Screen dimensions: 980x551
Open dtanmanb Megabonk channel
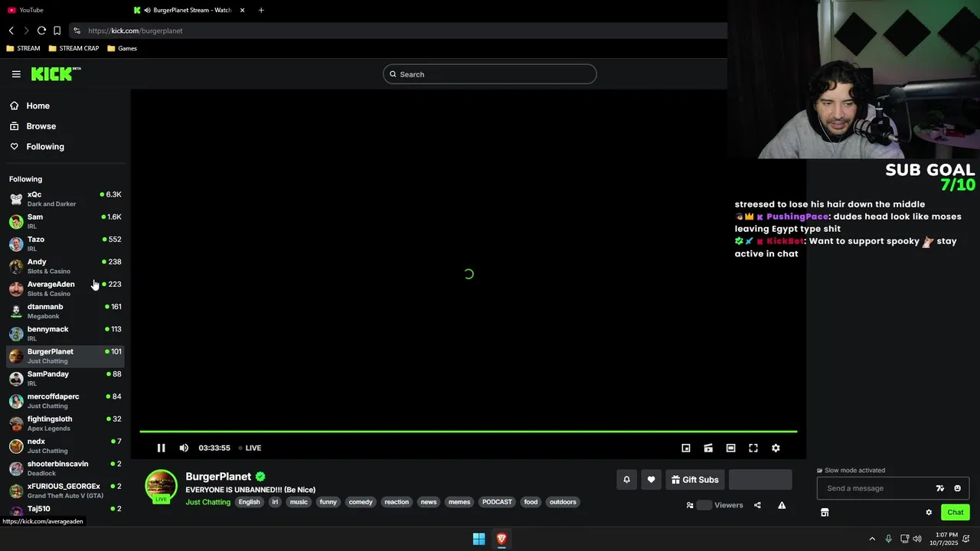click(x=65, y=311)
